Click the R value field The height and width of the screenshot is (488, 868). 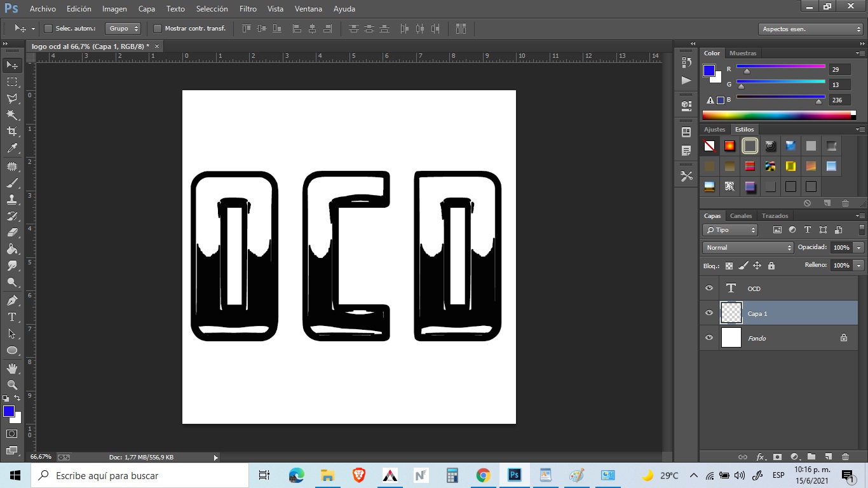tap(839, 70)
